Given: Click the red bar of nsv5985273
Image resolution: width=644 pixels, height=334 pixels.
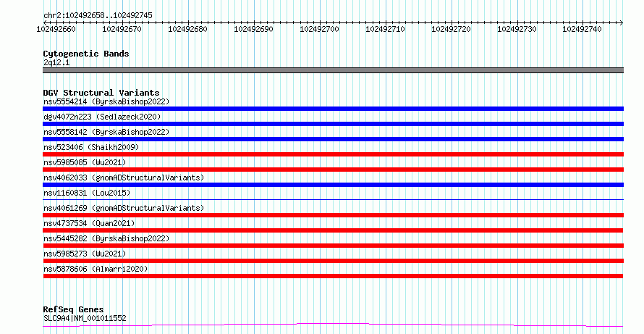Looking at the screenshot, I should click(333, 261).
